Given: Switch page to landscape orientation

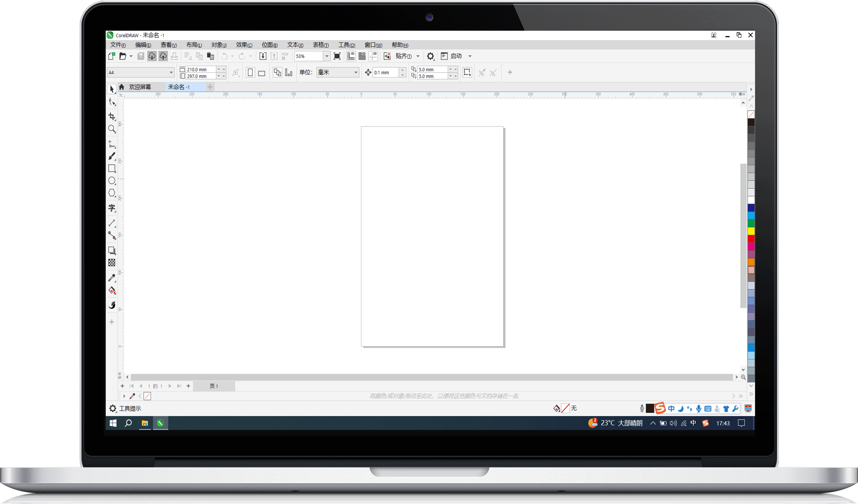Looking at the screenshot, I should 262,72.
